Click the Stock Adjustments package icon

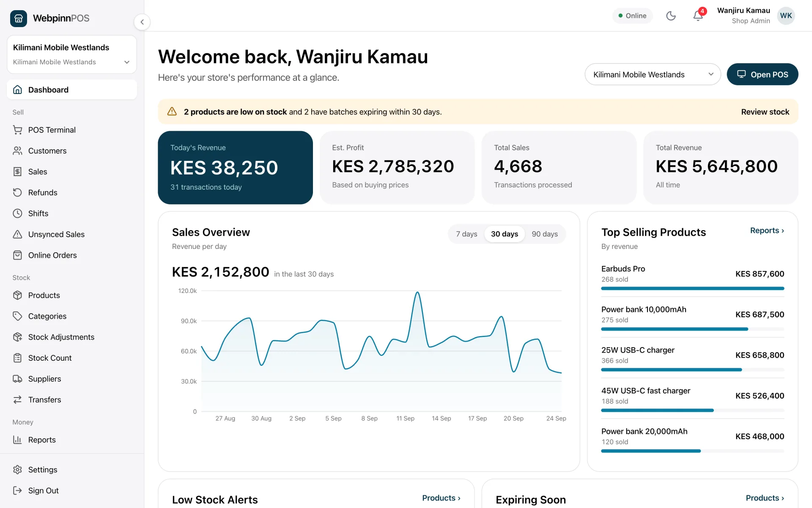(x=17, y=337)
